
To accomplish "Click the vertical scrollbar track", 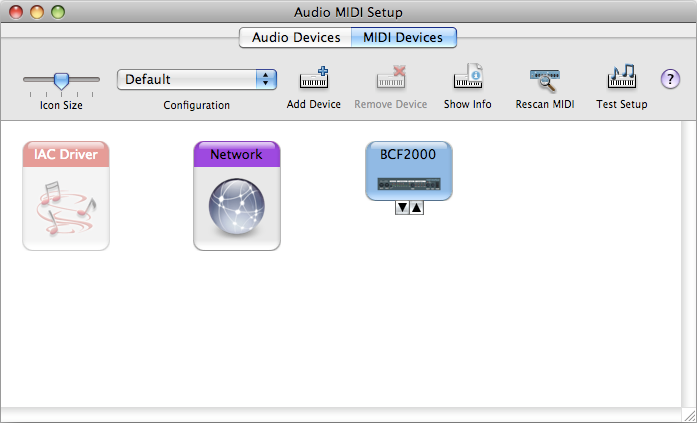I will tap(689, 264).
